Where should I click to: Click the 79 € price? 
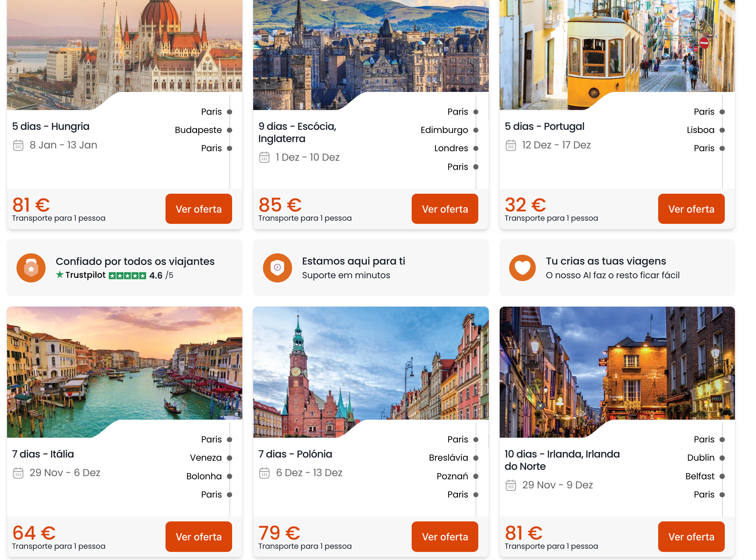coord(279,533)
